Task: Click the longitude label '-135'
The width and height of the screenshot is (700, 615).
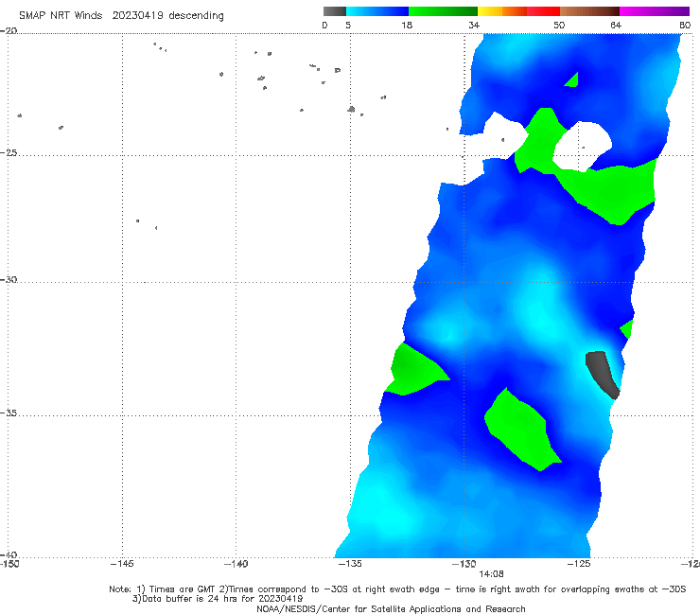Action: [350, 564]
